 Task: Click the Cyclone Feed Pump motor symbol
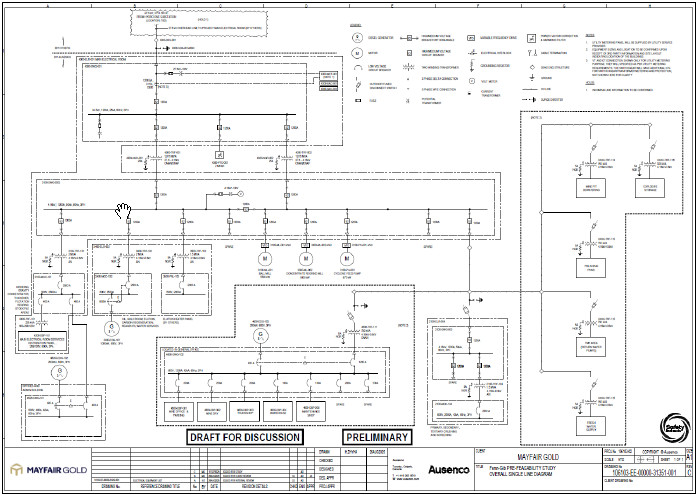tap(347, 258)
